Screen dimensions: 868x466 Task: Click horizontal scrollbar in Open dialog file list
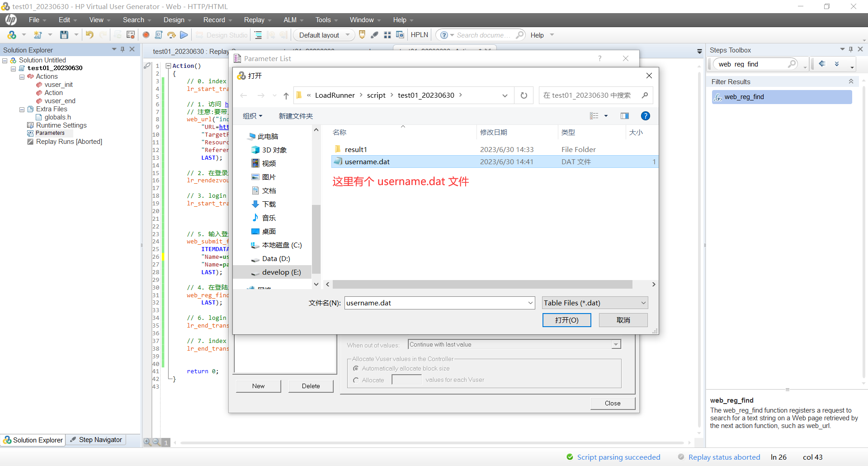pos(482,284)
